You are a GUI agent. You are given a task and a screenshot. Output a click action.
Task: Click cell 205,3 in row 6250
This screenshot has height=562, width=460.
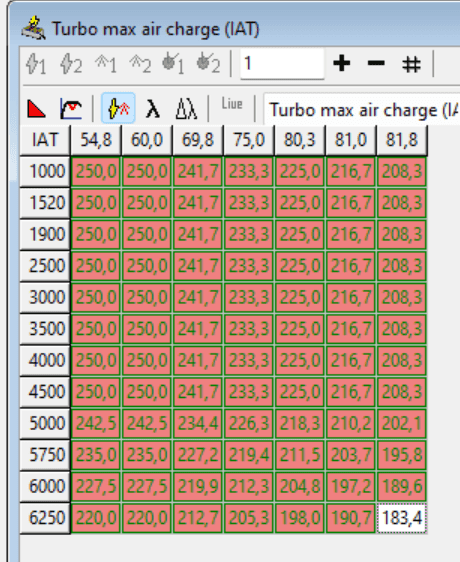click(249, 518)
